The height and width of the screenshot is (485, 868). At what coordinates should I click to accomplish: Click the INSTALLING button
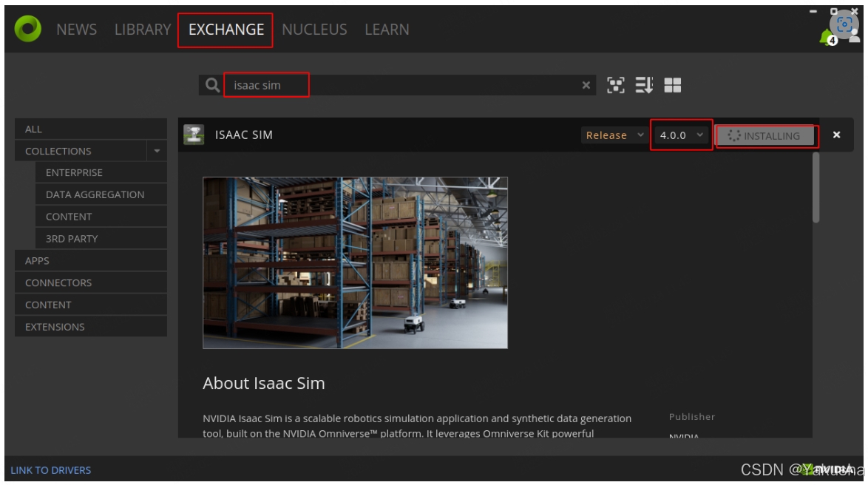(x=765, y=135)
